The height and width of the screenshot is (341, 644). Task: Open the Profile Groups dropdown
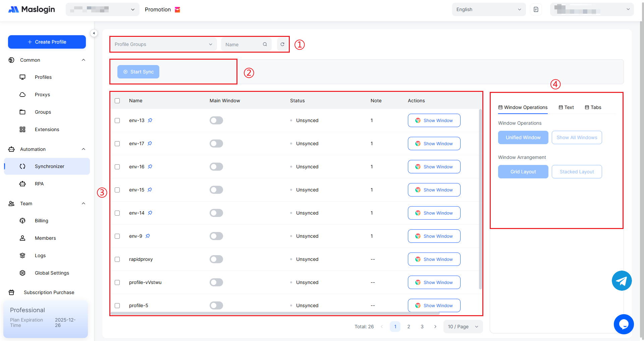pos(163,44)
